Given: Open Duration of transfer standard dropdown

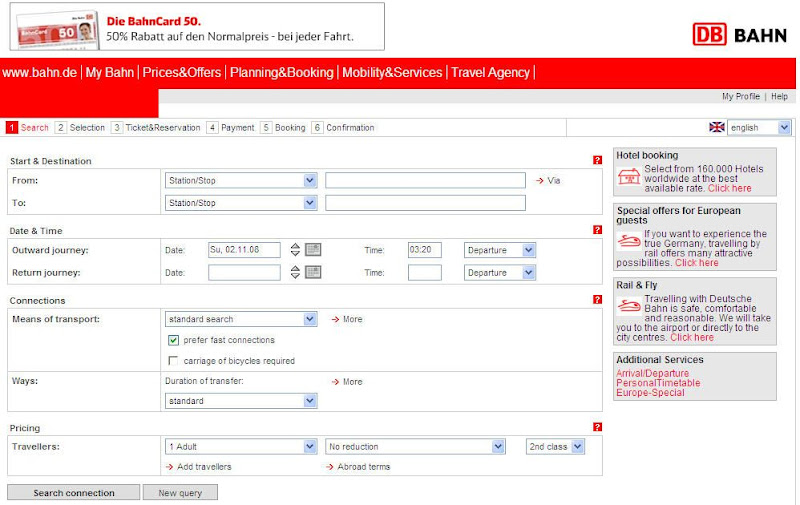Looking at the screenshot, I should 241,401.
